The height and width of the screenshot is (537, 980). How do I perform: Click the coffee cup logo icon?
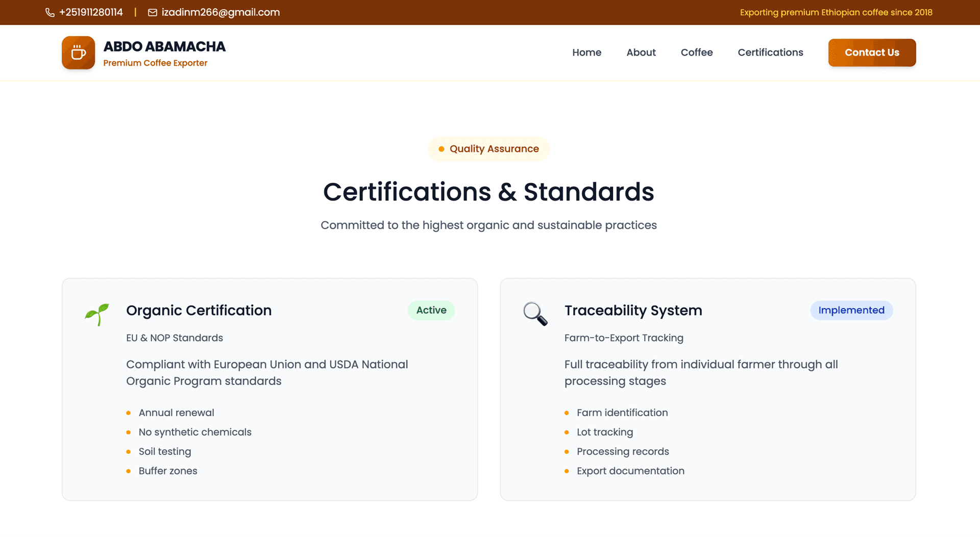[78, 53]
